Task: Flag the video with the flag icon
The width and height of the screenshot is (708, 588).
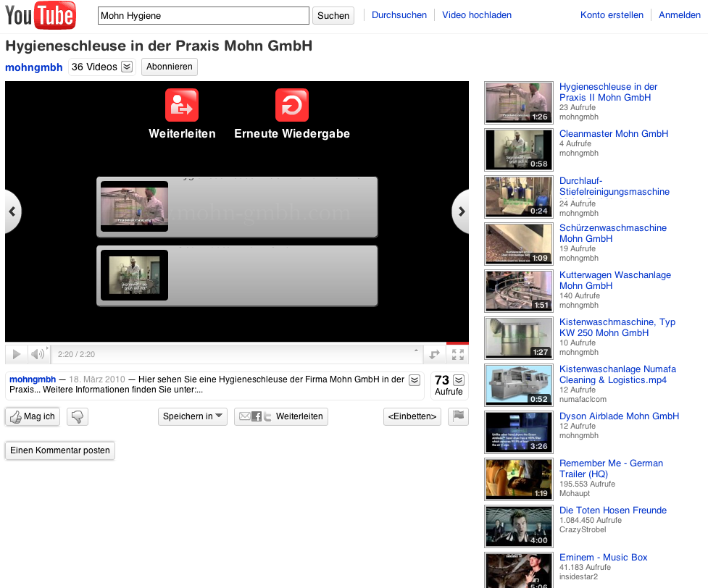Action: [x=458, y=416]
